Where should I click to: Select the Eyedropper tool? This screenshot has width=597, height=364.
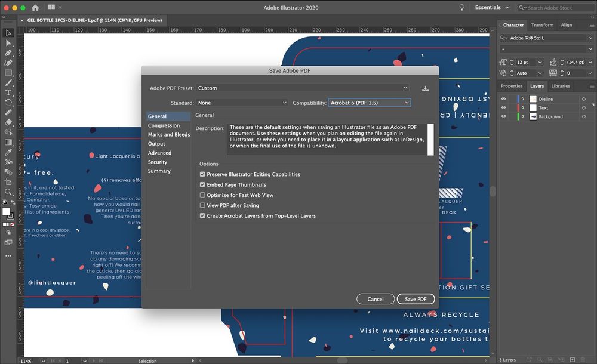8,152
